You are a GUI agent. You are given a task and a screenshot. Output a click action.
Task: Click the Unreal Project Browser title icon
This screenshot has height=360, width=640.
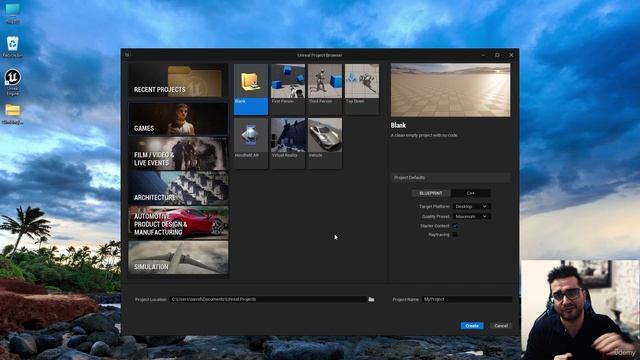[127, 55]
